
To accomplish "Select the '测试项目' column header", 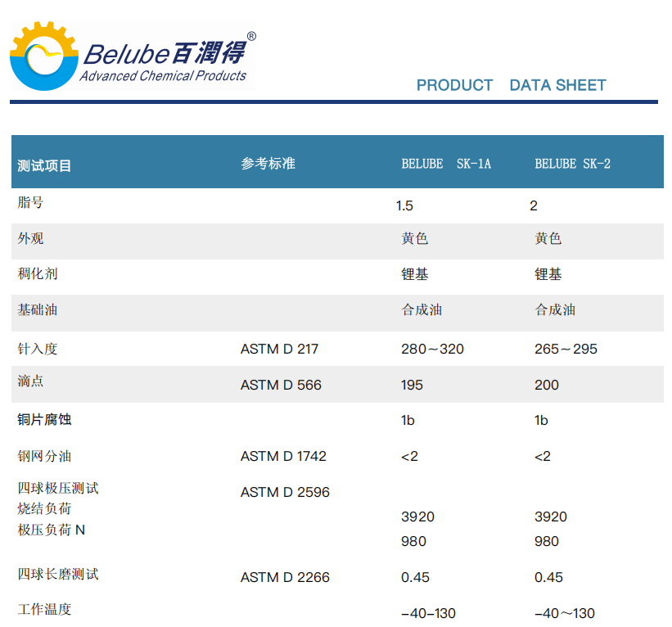I will click(x=44, y=166).
